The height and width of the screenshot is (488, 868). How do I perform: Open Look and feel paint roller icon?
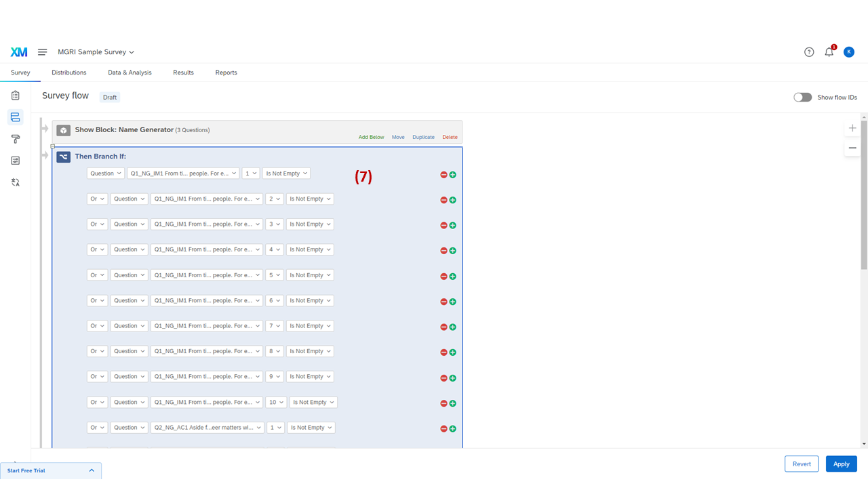[15, 139]
